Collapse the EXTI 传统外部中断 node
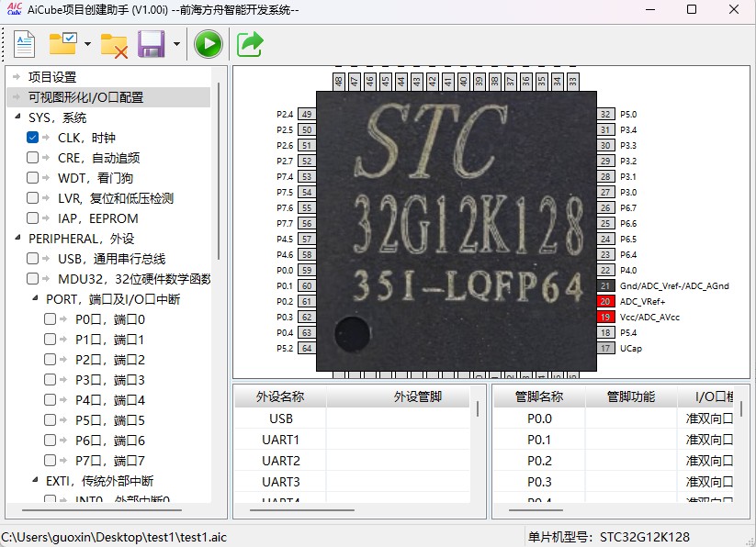Screen dimensions: 756x547 coord(35,480)
